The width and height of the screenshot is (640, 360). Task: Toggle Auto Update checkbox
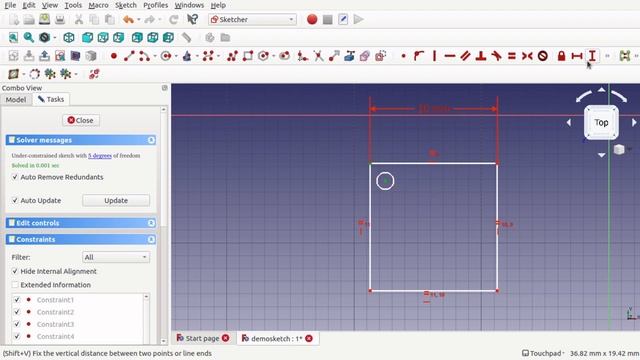15,200
